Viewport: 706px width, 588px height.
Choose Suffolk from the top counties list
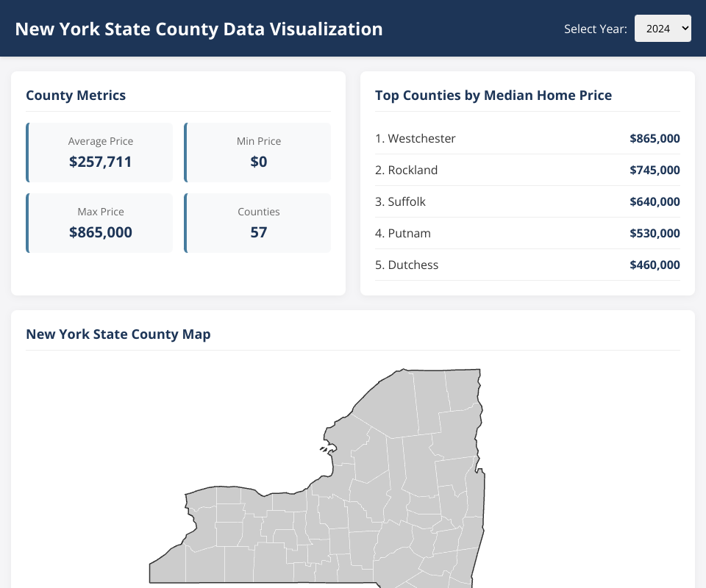407,201
